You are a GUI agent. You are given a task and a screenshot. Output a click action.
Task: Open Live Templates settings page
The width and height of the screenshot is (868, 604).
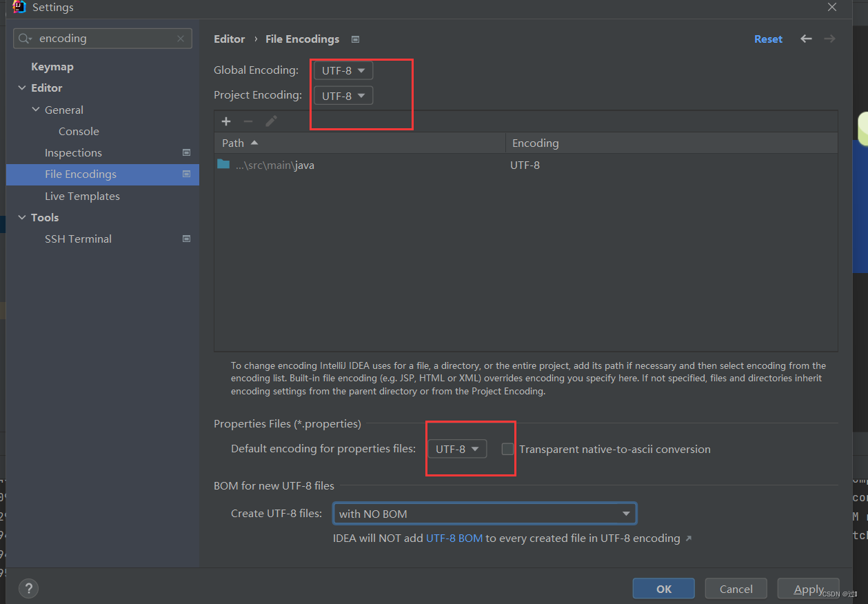coord(82,196)
